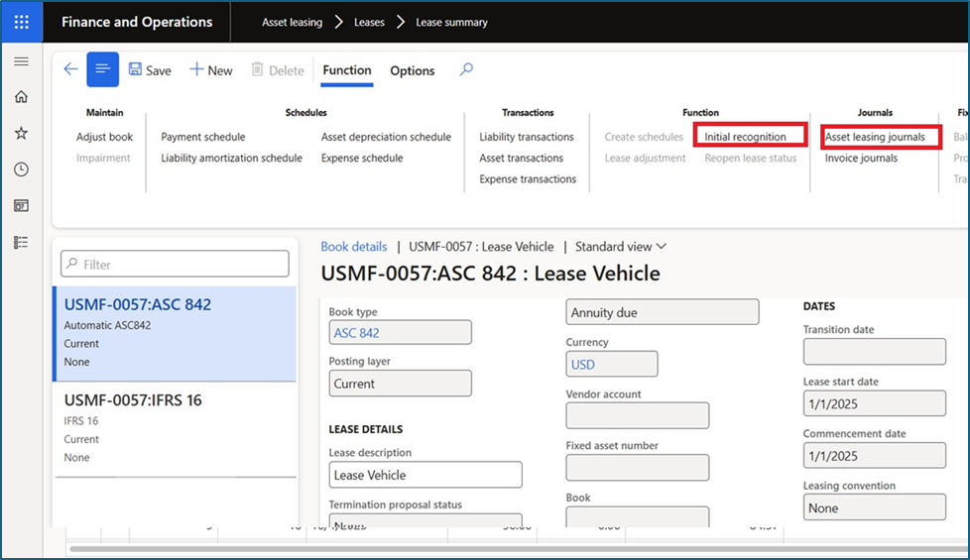
Task: Go to Home in the sidebar
Action: pos(21,97)
